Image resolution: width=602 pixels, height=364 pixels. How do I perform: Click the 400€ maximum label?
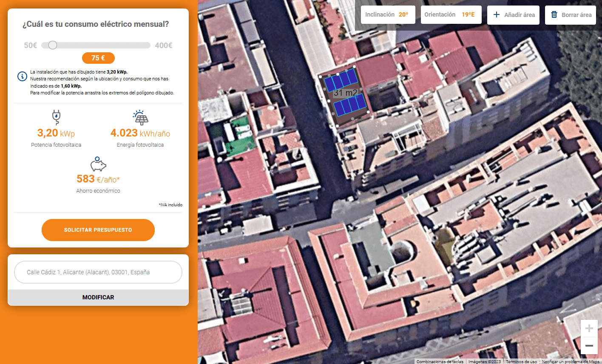pyautogui.click(x=164, y=45)
